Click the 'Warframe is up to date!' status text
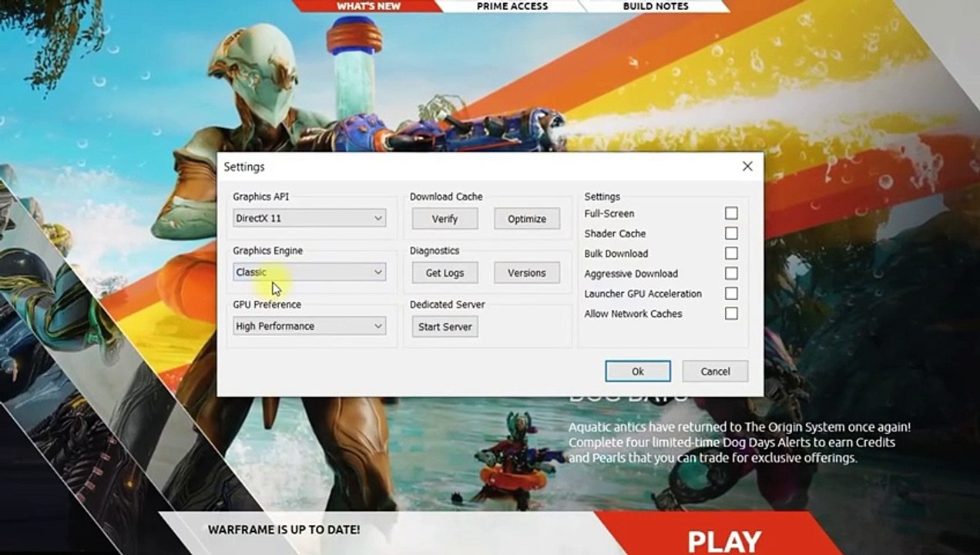This screenshot has width=980, height=555. pyautogui.click(x=284, y=530)
